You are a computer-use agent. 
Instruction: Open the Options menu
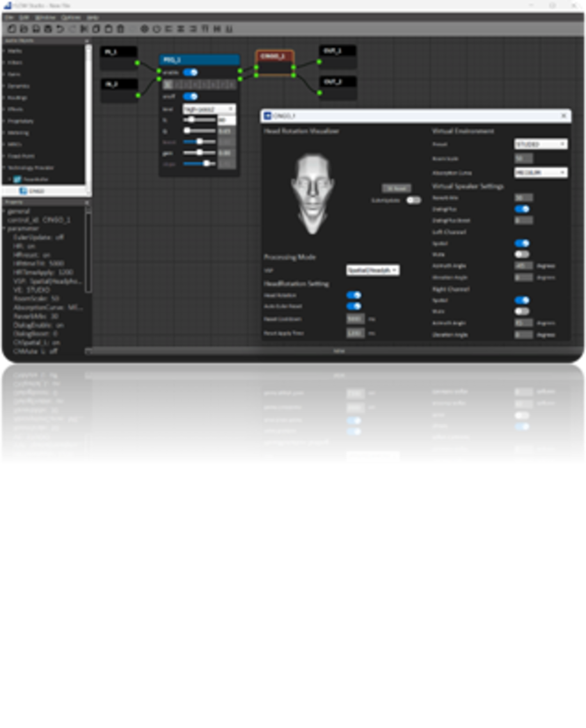pos(70,17)
